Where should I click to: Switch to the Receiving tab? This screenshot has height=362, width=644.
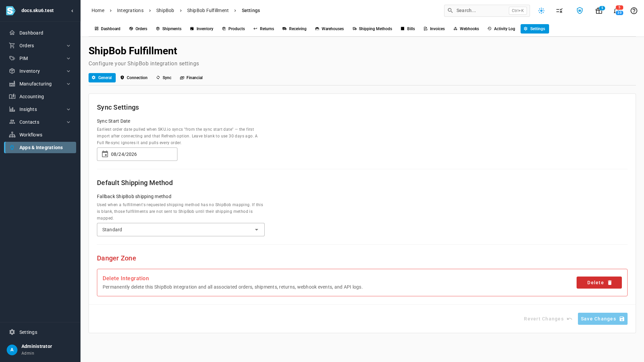tap(294, 29)
